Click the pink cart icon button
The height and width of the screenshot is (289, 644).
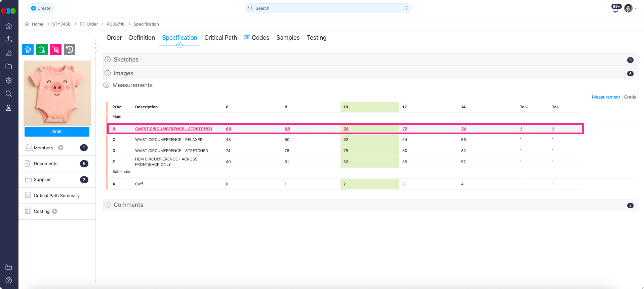[x=56, y=49]
